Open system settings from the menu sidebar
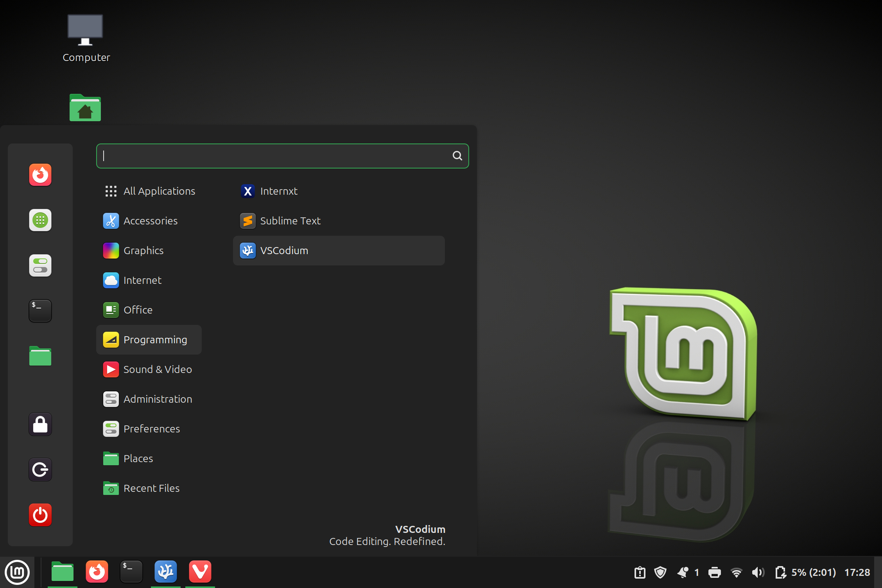This screenshot has width=882, height=588. click(40, 265)
